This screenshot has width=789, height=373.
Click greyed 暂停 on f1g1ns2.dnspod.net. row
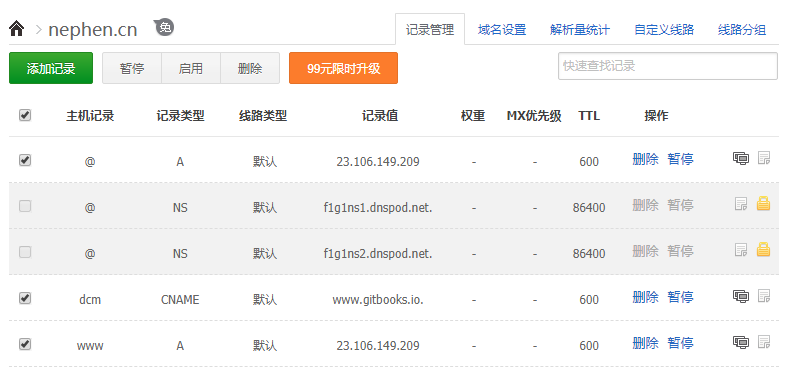tap(680, 251)
